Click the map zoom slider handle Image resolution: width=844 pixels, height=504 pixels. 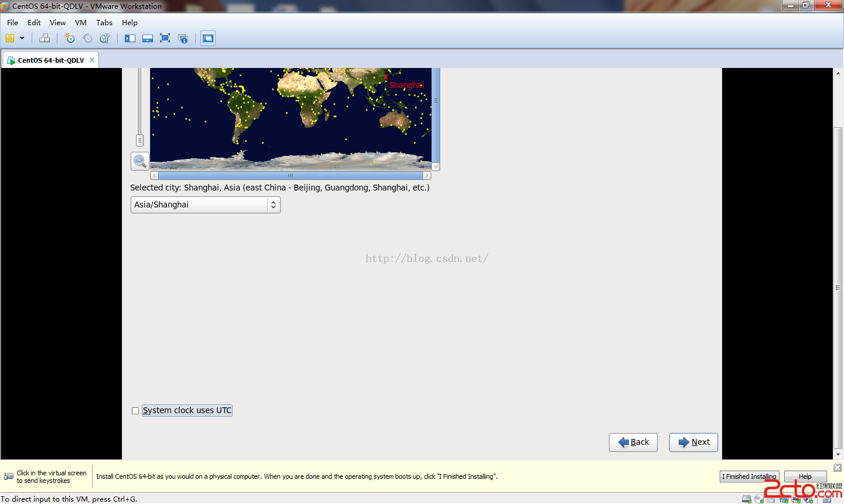coord(139,140)
